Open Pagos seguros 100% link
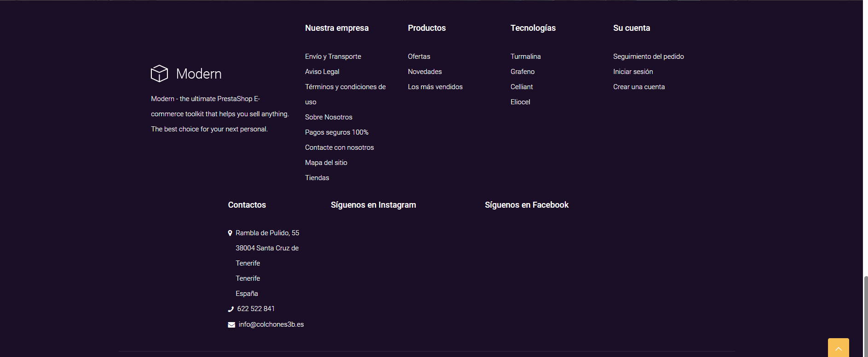 coord(336,132)
